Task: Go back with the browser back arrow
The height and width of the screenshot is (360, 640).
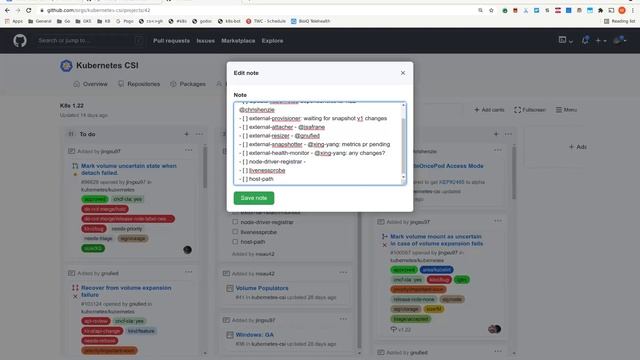Action: pyautogui.click(x=7, y=10)
